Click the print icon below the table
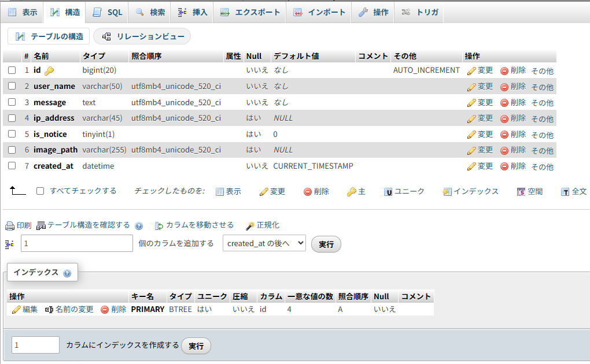The width and height of the screenshot is (590, 364). (x=9, y=225)
